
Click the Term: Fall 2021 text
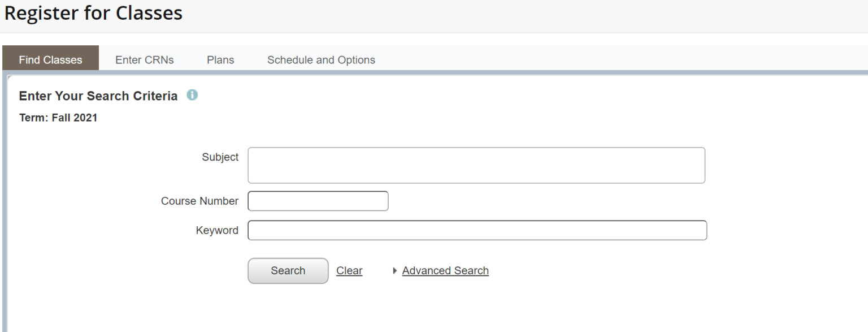tap(58, 118)
